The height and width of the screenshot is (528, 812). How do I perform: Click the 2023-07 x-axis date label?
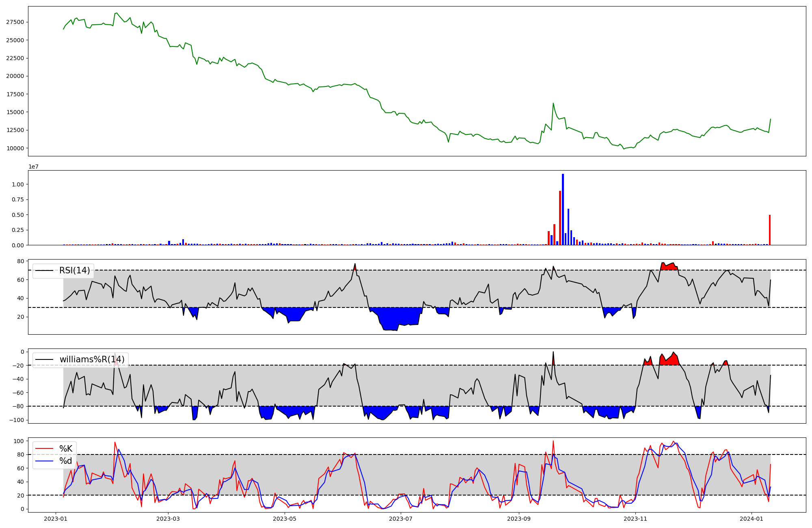coord(401,519)
